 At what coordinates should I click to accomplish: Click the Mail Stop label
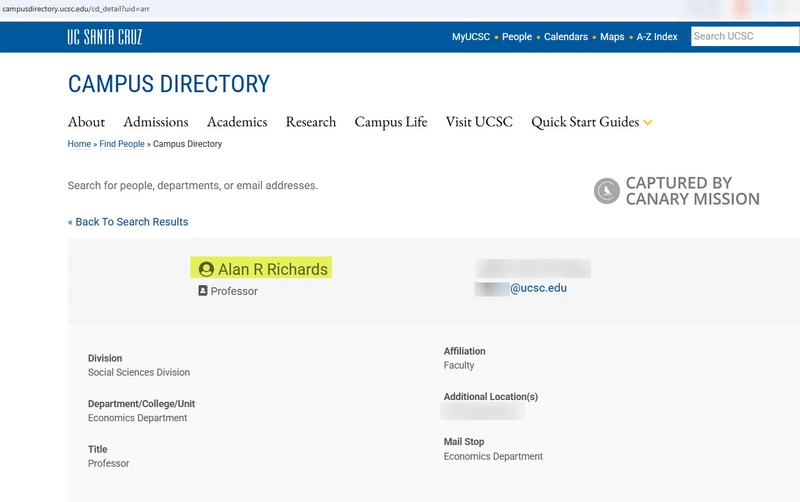(x=464, y=442)
